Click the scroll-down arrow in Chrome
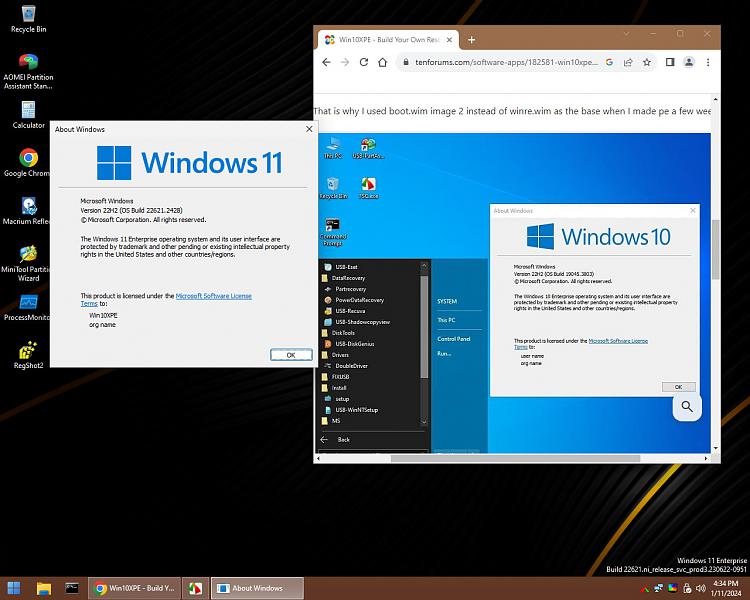 715,449
